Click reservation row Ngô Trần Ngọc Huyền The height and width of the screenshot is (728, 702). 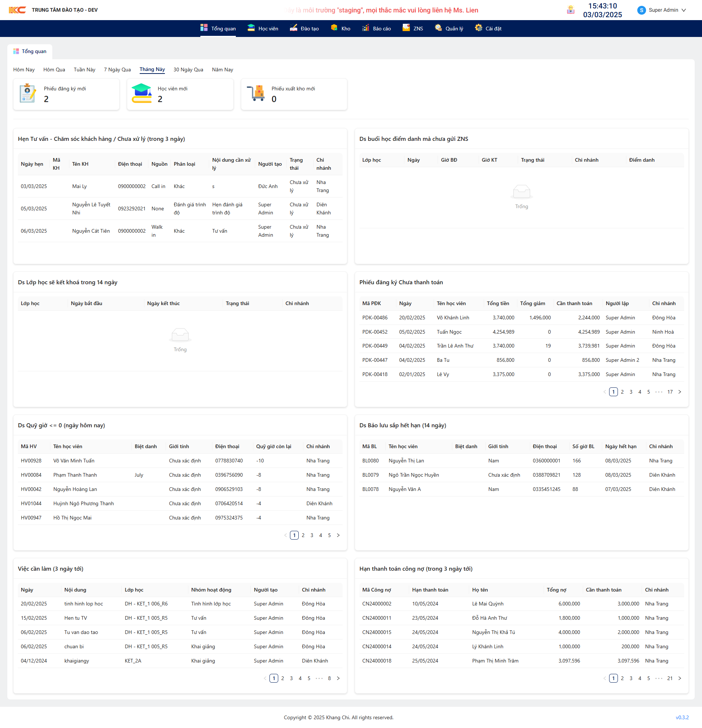(x=521, y=475)
